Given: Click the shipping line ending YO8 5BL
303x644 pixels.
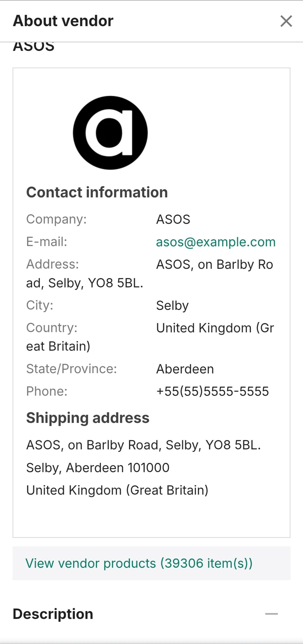Looking at the screenshot, I should [143, 445].
